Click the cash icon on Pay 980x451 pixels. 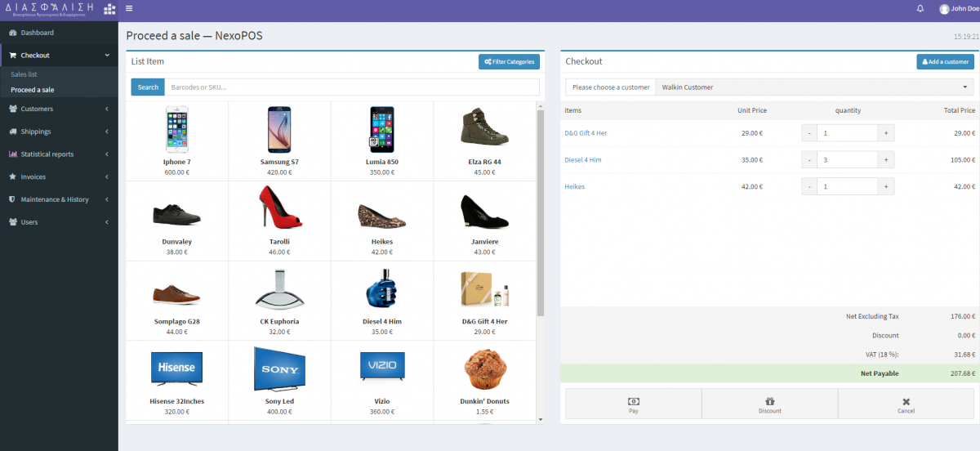tap(633, 401)
